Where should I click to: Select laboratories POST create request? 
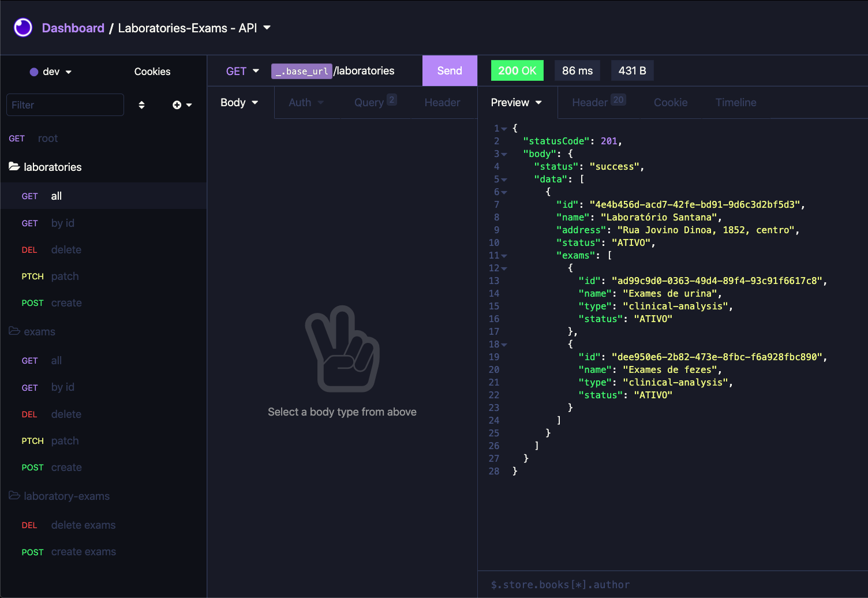click(104, 302)
